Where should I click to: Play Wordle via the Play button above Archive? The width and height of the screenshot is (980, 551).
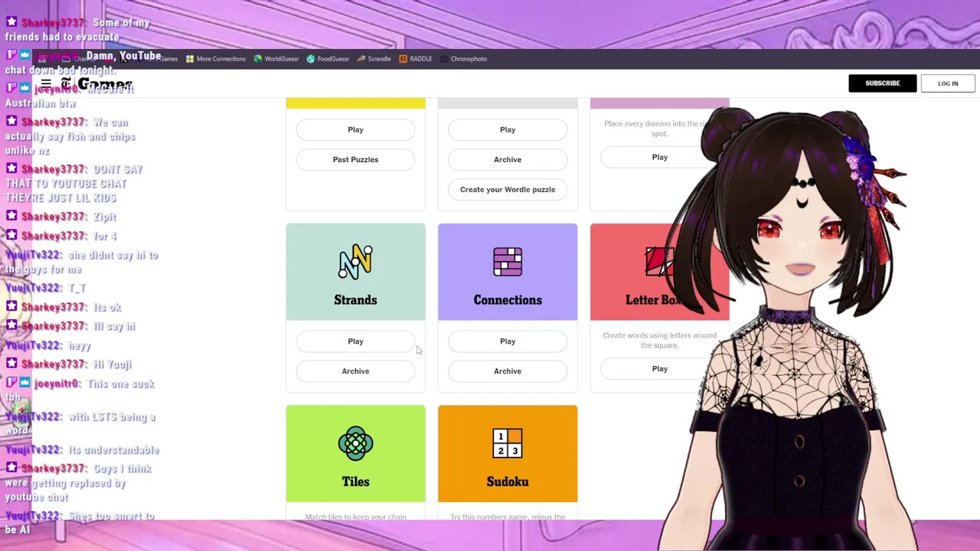coord(508,130)
